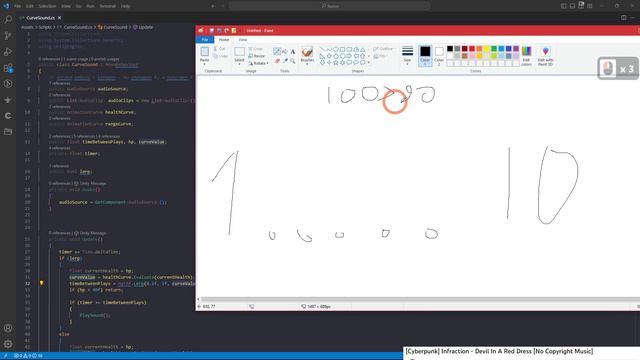Pick the red color swatch

tap(472, 49)
